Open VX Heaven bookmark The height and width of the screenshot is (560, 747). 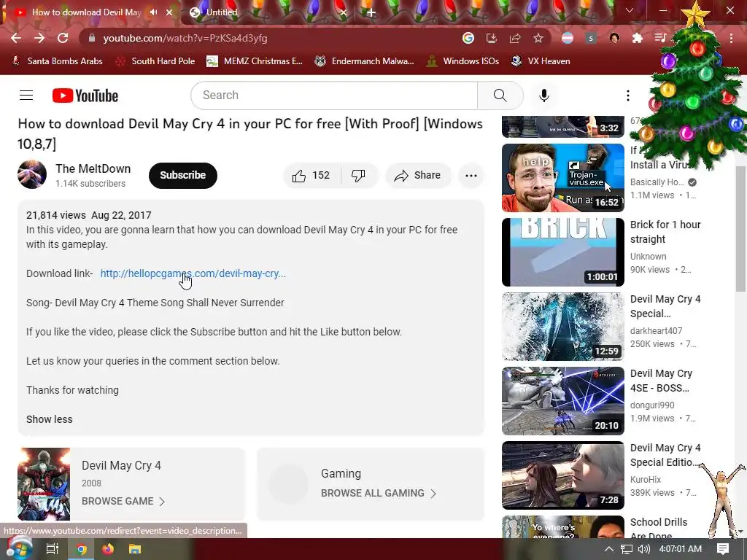pyautogui.click(x=541, y=61)
